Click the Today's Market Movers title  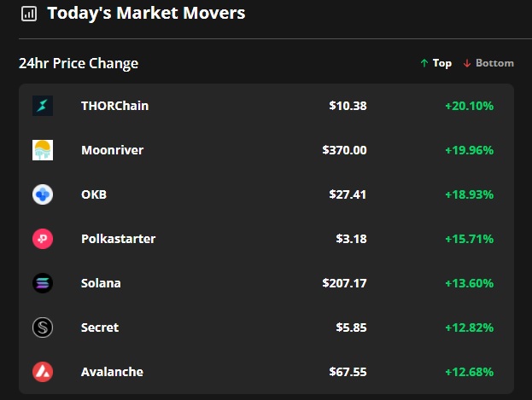(146, 14)
